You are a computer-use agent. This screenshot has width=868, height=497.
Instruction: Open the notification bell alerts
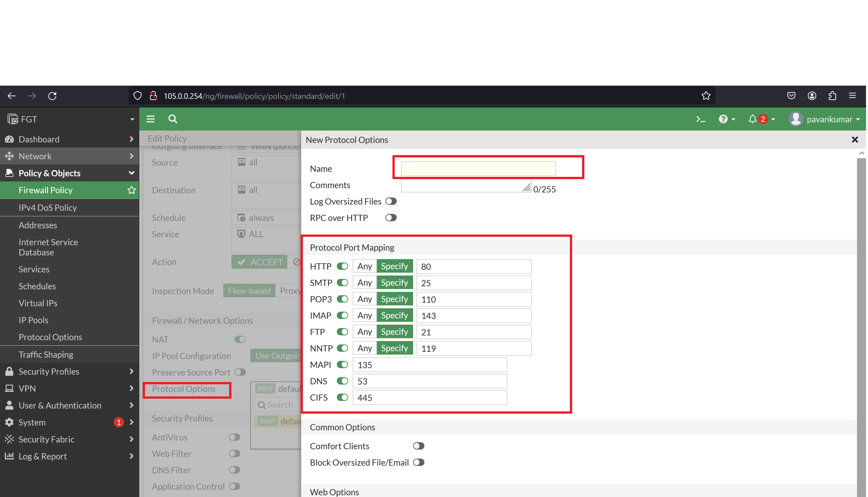(753, 119)
